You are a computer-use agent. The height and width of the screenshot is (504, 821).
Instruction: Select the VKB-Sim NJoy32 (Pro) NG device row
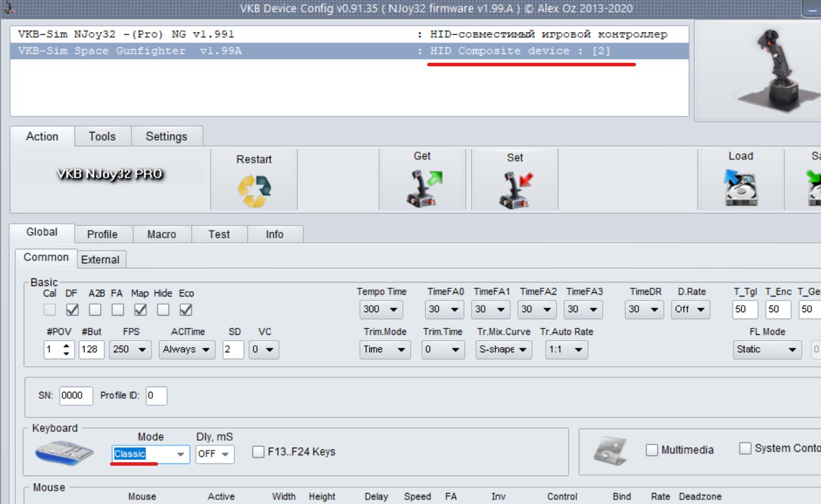point(349,34)
